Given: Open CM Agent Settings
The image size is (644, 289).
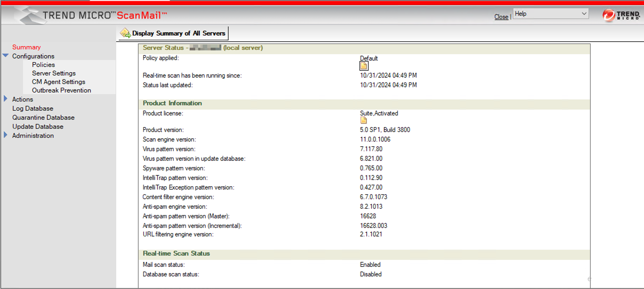Looking at the screenshot, I should click(x=59, y=82).
